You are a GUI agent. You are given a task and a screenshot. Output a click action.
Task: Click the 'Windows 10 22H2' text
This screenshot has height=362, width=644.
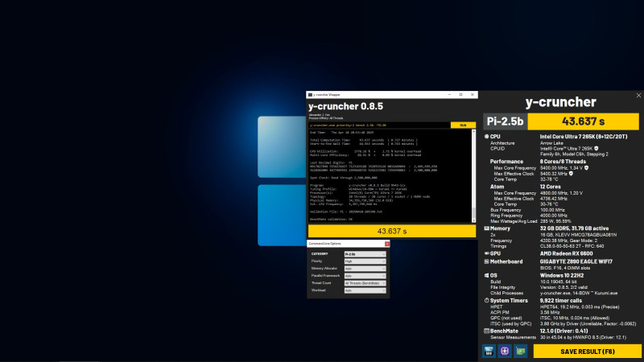[x=561, y=275]
